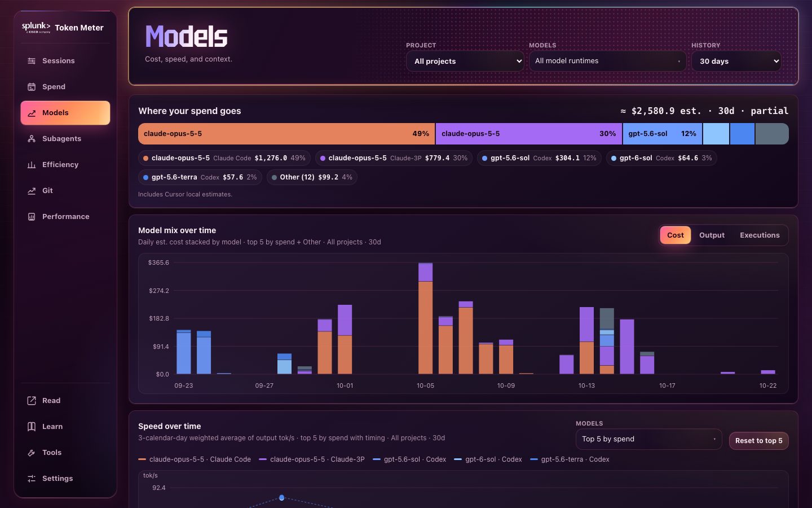Click the Models chart icon
812x508 pixels.
tap(32, 113)
